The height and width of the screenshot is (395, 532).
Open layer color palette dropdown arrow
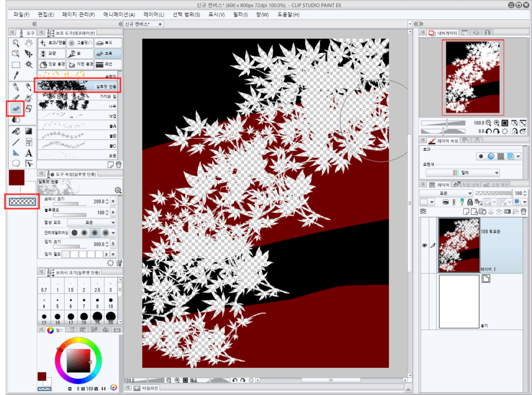432,202
